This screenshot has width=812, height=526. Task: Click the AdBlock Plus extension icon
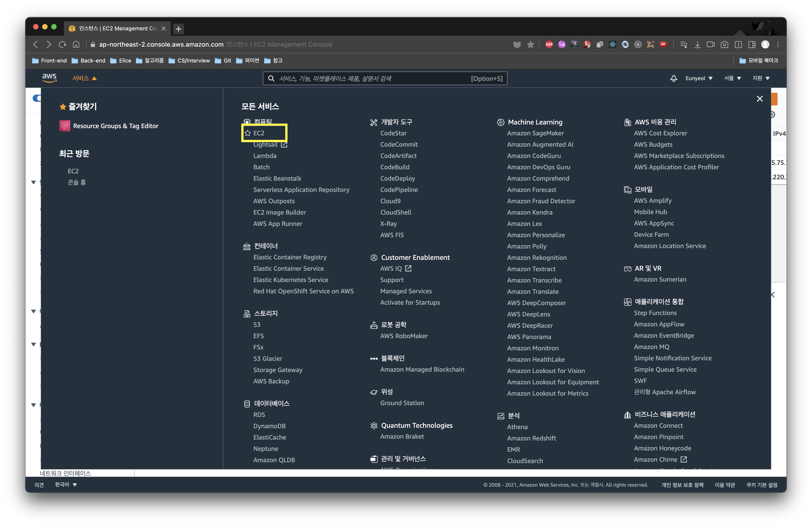point(549,44)
